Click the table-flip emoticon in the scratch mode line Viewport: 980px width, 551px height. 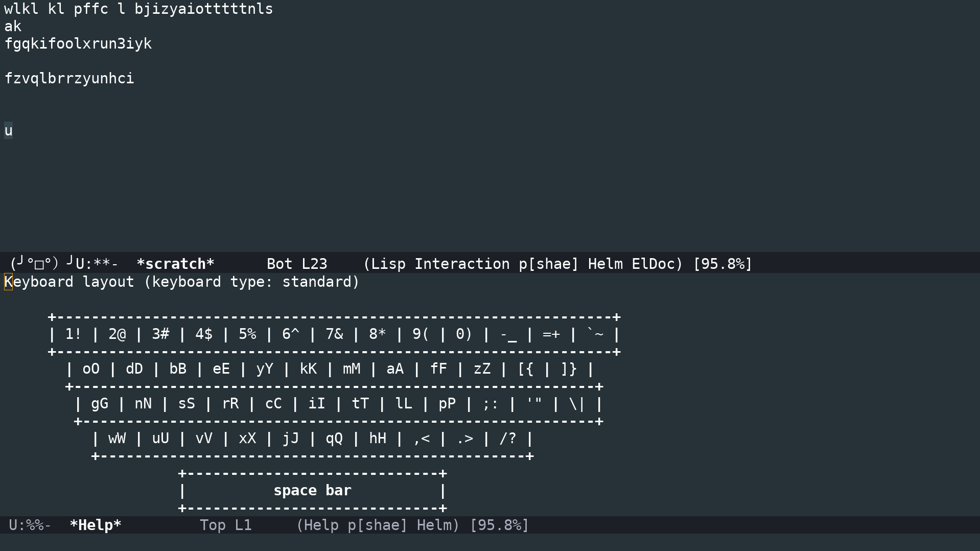coord(42,264)
